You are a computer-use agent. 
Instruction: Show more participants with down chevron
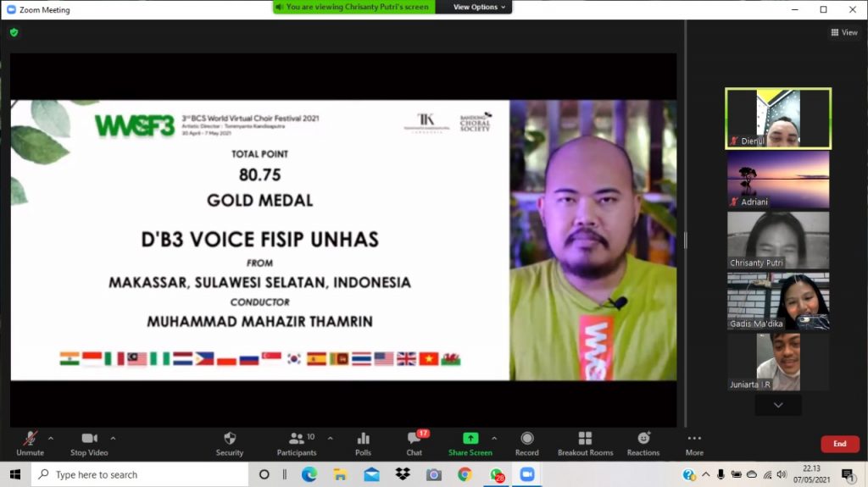[x=778, y=405]
